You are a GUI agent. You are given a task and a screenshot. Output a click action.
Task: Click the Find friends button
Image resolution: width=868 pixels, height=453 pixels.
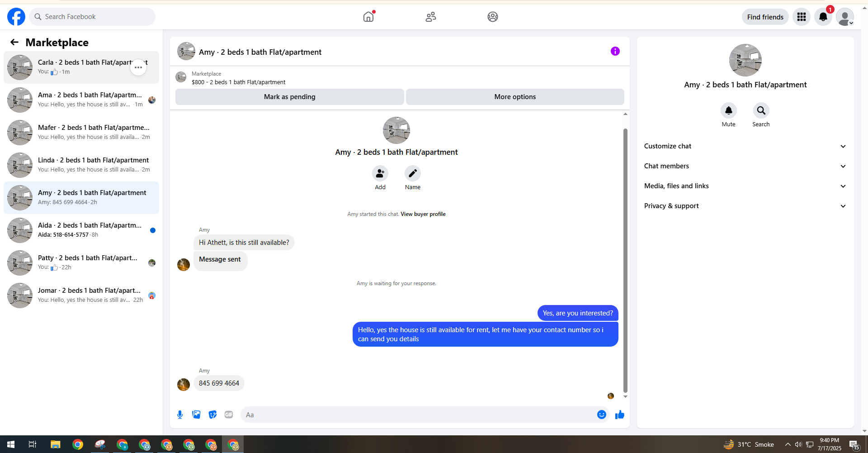point(765,17)
